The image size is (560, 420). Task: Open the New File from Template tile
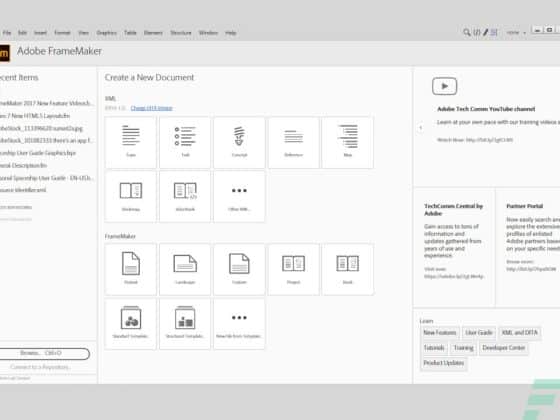(239, 324)
